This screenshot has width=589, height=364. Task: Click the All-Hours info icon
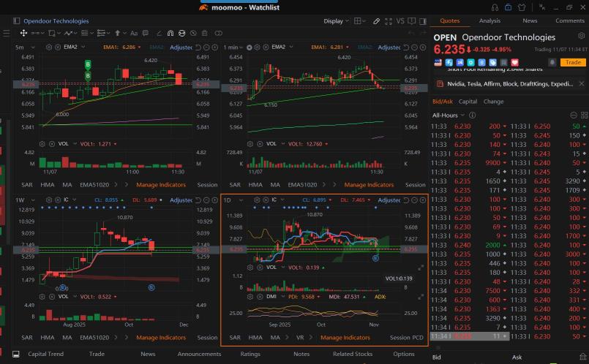(472, 115)
